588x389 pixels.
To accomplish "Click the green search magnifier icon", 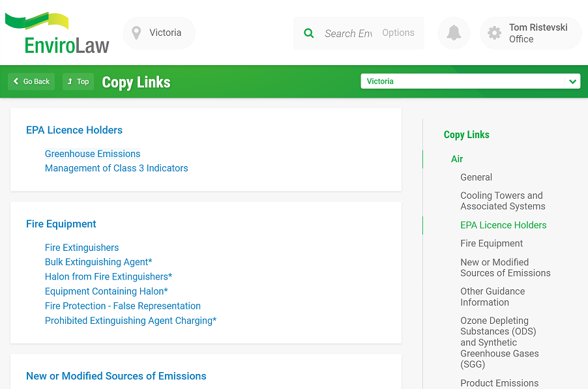I will pyautogui.click(x=308, y=33).
